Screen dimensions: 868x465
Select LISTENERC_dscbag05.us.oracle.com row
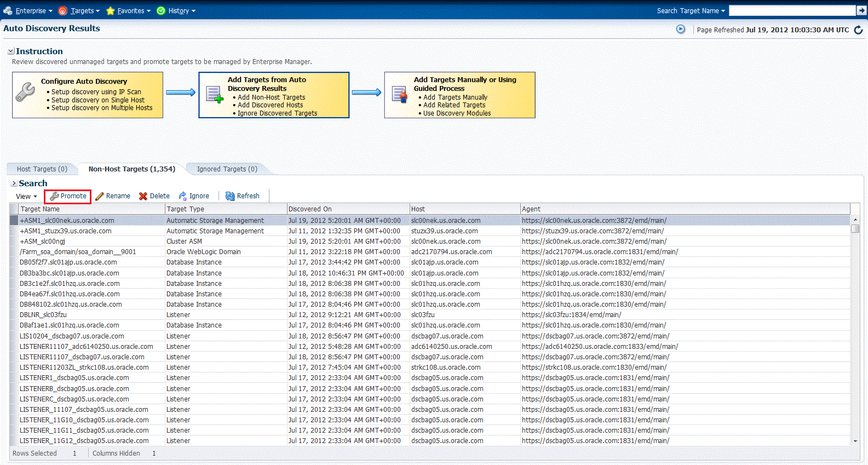(430, 399)
